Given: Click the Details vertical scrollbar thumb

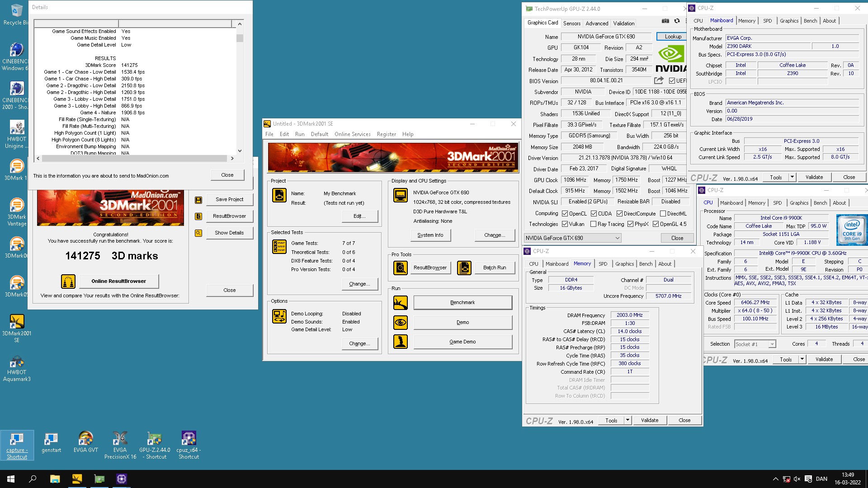Looking at the screenshot, I should tap(240, 38).
